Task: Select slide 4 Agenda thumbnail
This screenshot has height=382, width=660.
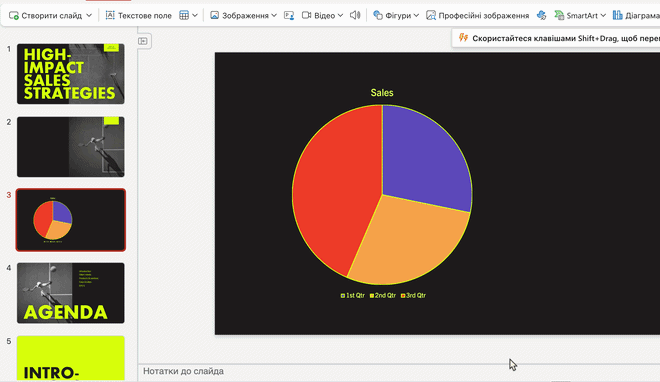Action: pyautogui.click(x=71, y=293)
